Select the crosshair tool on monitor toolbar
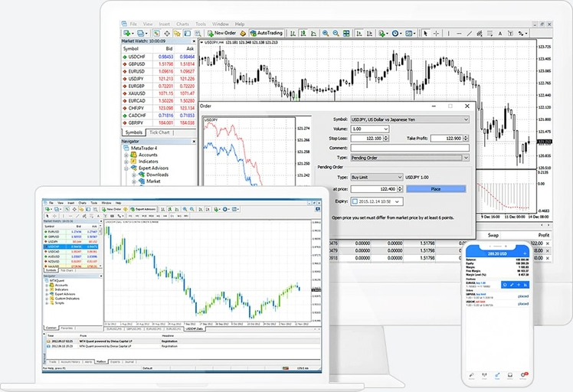 coord(437,33)
